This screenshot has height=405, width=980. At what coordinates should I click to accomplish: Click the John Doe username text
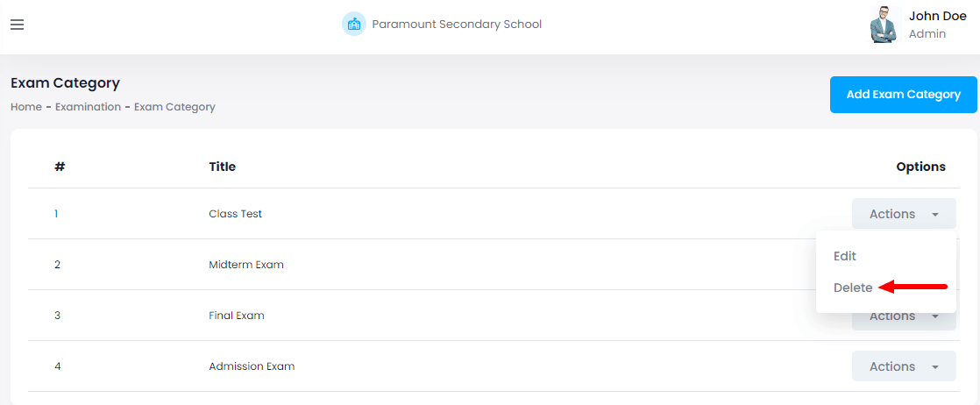coord(937,16)
